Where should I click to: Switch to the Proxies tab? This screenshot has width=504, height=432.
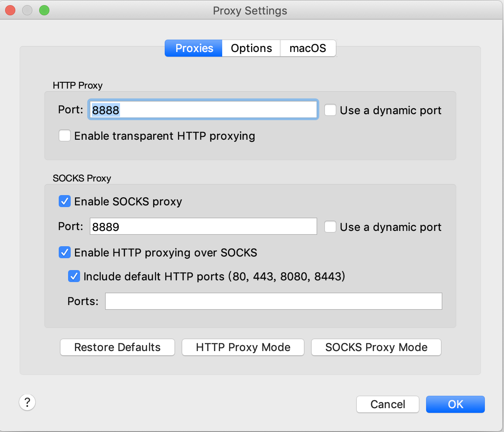tap(194, 48)
